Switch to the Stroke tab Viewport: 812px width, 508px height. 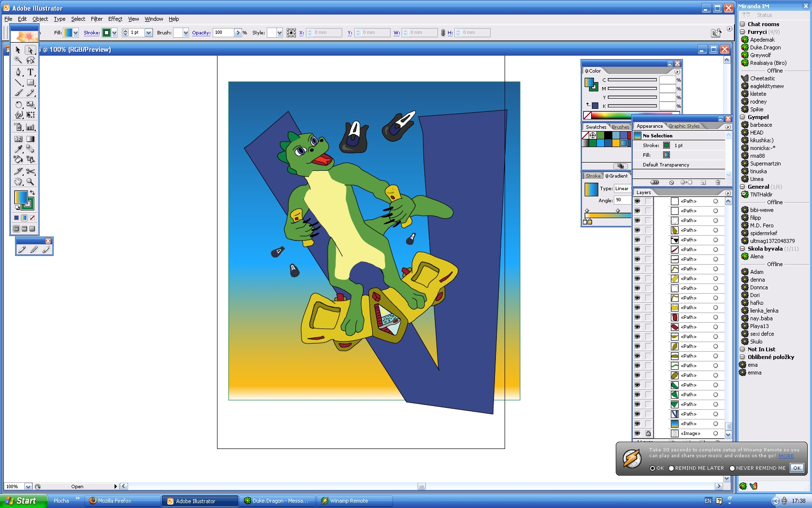pyautogui.click(x=593, y=176)
